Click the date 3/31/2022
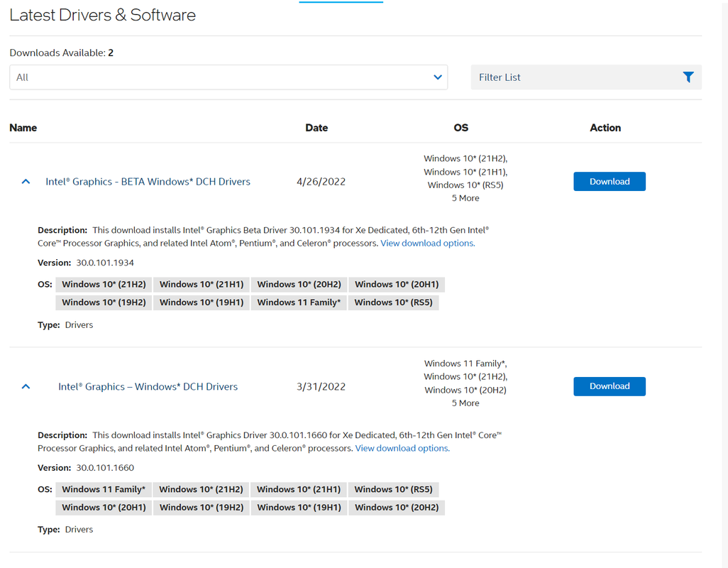Viewport: 728px width, 568px height. [x=321, y=386]
